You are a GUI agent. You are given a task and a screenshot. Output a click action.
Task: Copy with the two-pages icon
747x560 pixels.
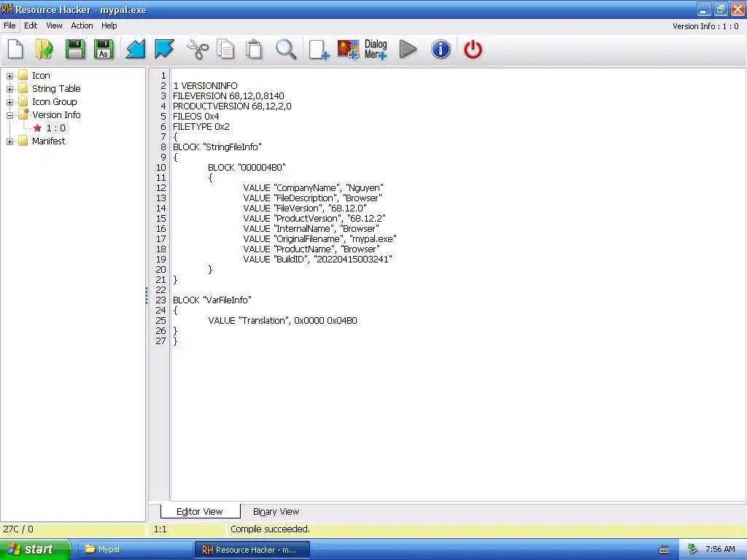coord(225,49)
